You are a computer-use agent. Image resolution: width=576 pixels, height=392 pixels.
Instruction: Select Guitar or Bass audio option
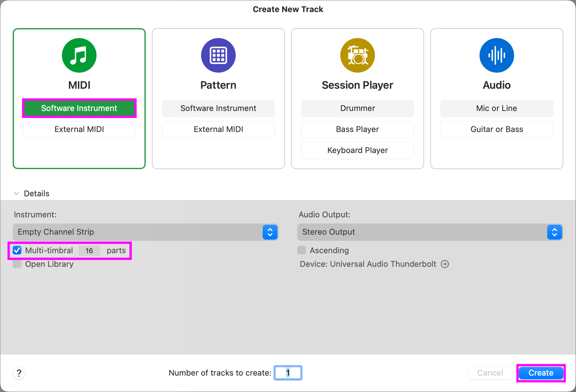click(x=497, y=129)
